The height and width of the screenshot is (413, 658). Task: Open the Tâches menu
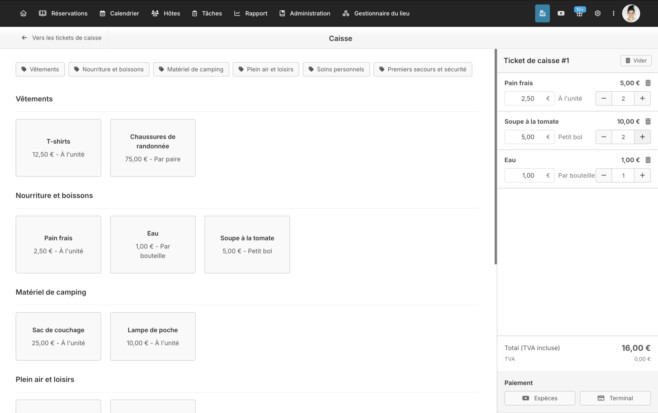pos(207,13)
